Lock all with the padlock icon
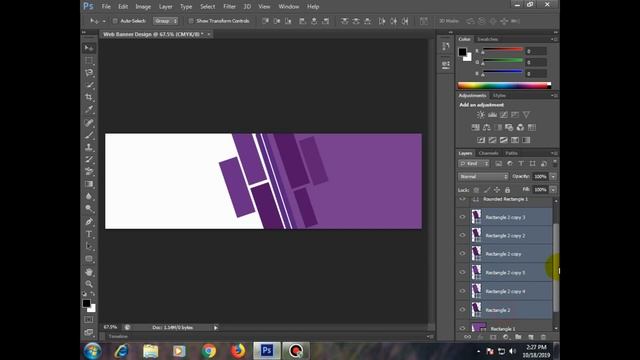640x360 pixels. coord(507,190)
